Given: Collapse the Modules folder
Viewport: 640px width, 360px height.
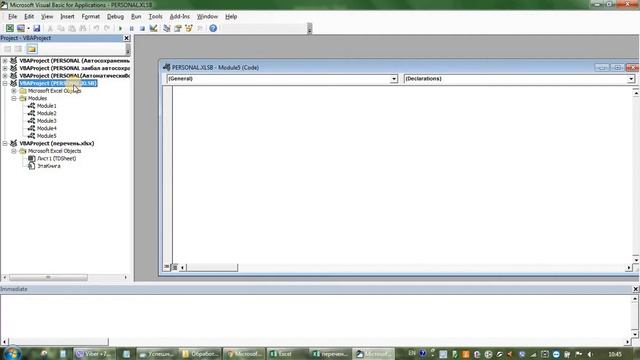Looking at the screenshot, I should [x=14, y=98].
